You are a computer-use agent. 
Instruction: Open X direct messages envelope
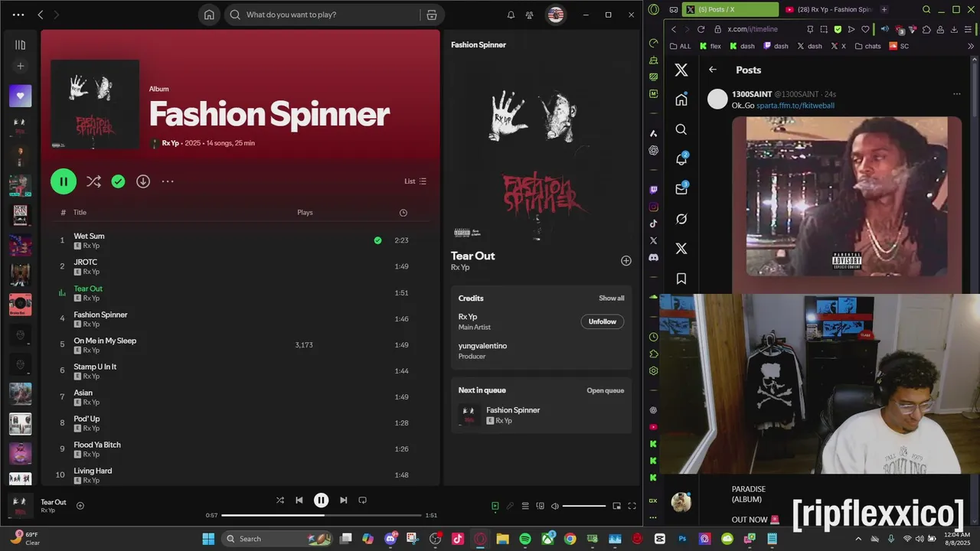pos(681,189)
